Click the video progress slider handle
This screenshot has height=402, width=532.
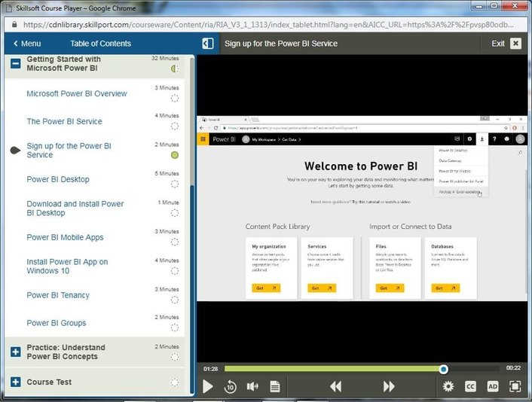coord(443,369)
